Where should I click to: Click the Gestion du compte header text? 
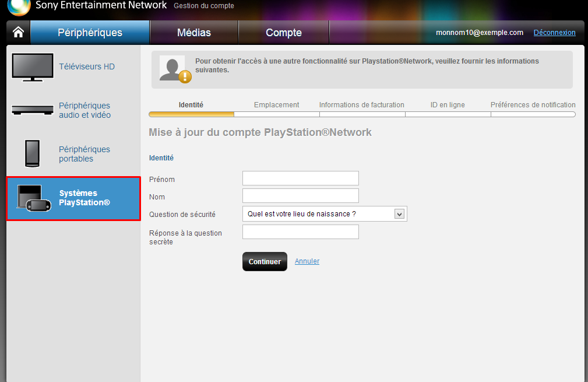coord(203,6)
